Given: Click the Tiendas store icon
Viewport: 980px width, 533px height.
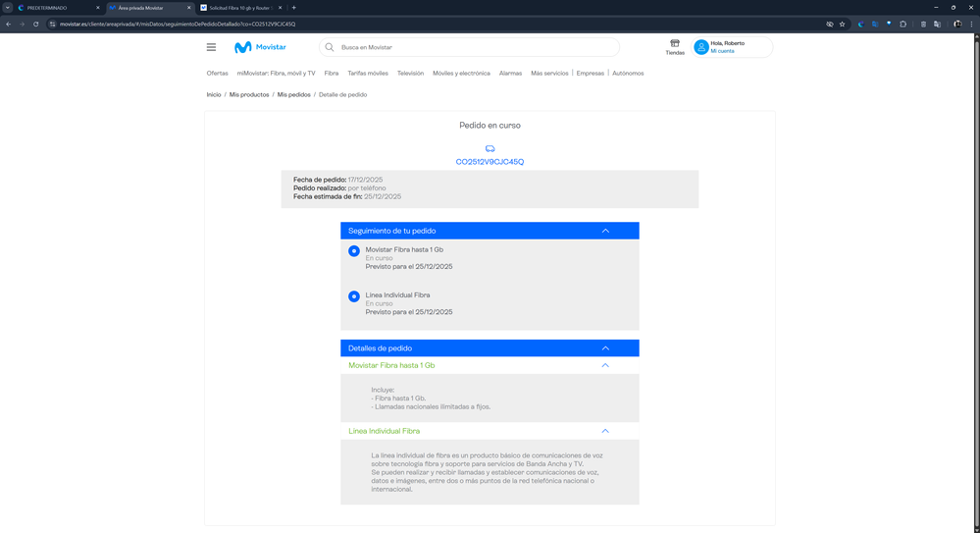Looking at the screenshot, I should tap(675, 44).
